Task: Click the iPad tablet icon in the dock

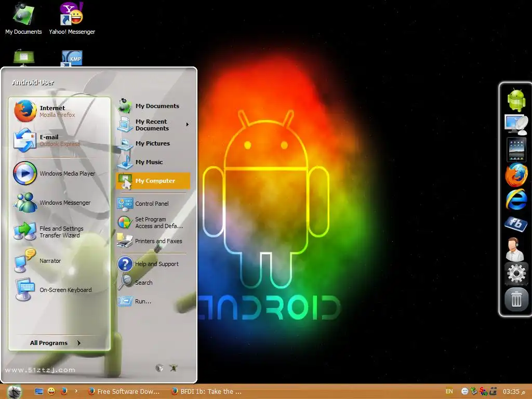Action: [x=516, y=149]
